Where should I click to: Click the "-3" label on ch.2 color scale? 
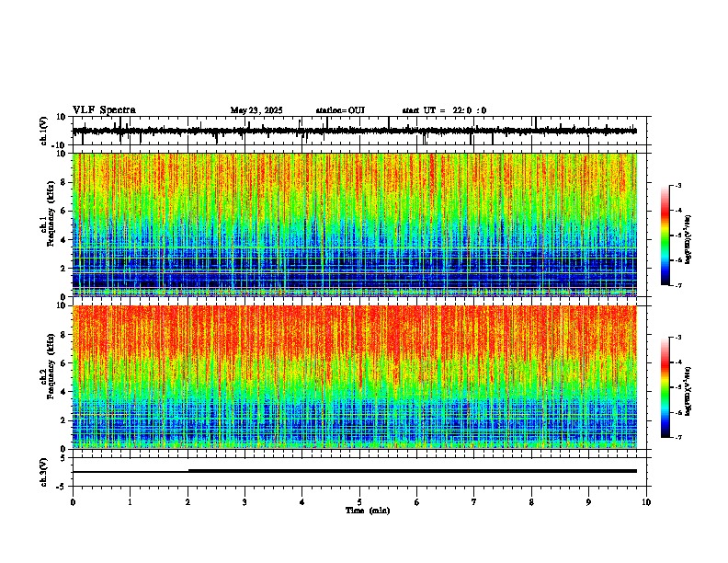point(677,338)
